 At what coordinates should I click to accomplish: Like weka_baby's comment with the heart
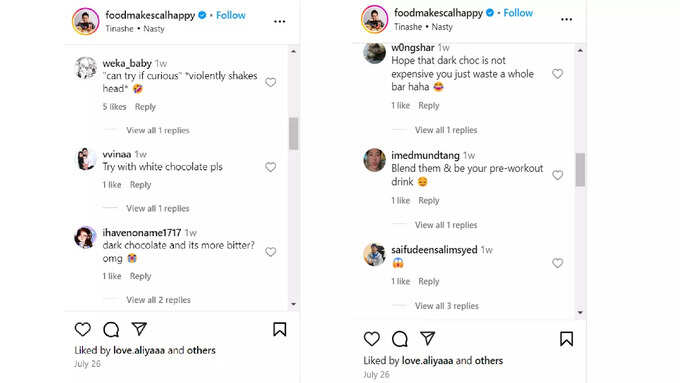click(271, 82)
